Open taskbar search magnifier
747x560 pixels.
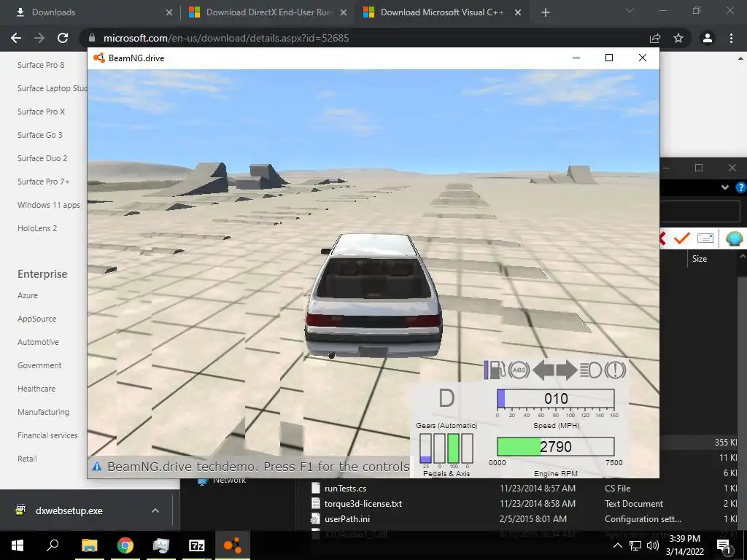pos(53,545)
